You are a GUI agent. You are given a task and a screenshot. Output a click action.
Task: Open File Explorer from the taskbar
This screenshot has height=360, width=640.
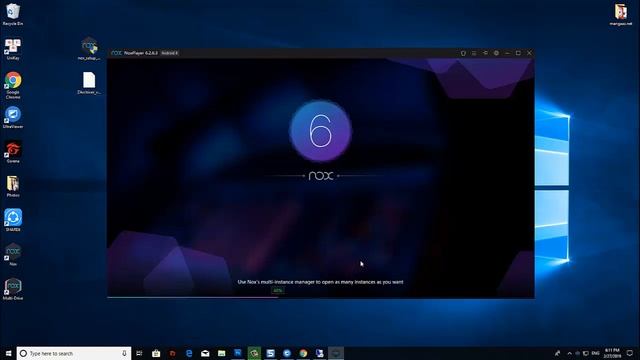tap(221, 353)
